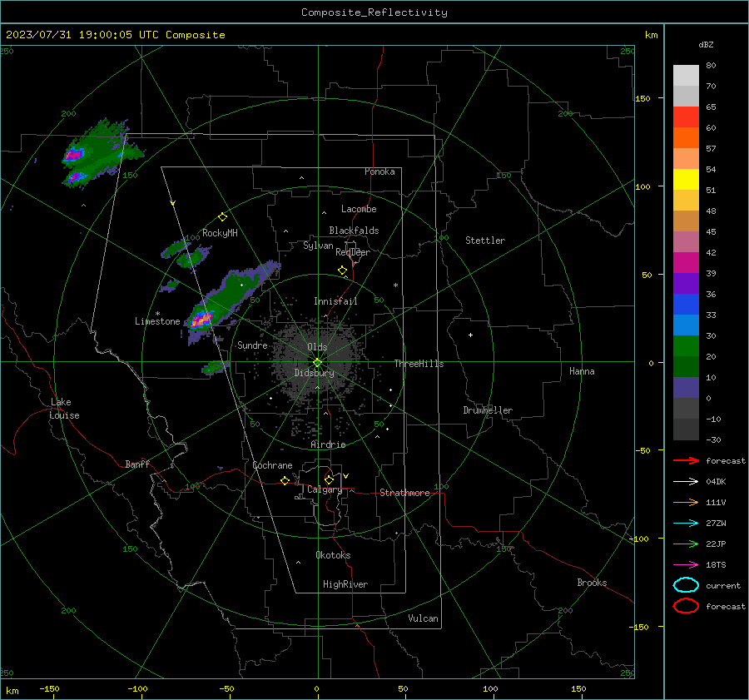Click the Banff label

tap(137, 464)
